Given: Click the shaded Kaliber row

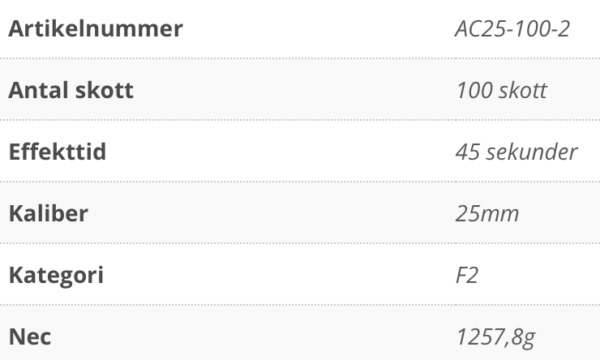Looking at the screenshot, I should [300, 213].
